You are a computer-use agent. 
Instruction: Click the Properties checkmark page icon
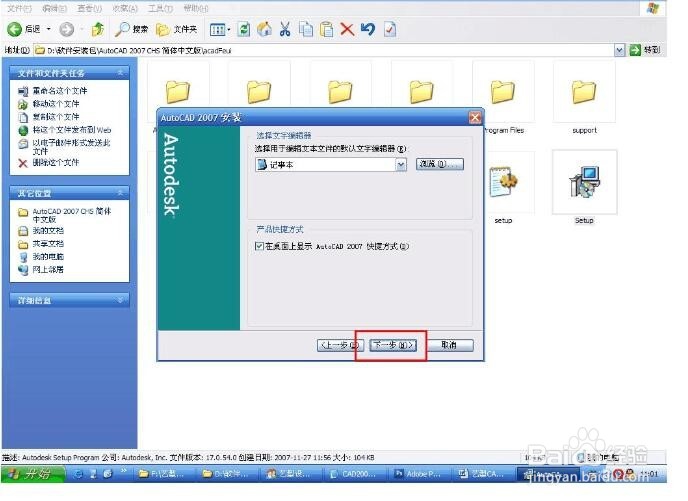[x=390, y=29]
